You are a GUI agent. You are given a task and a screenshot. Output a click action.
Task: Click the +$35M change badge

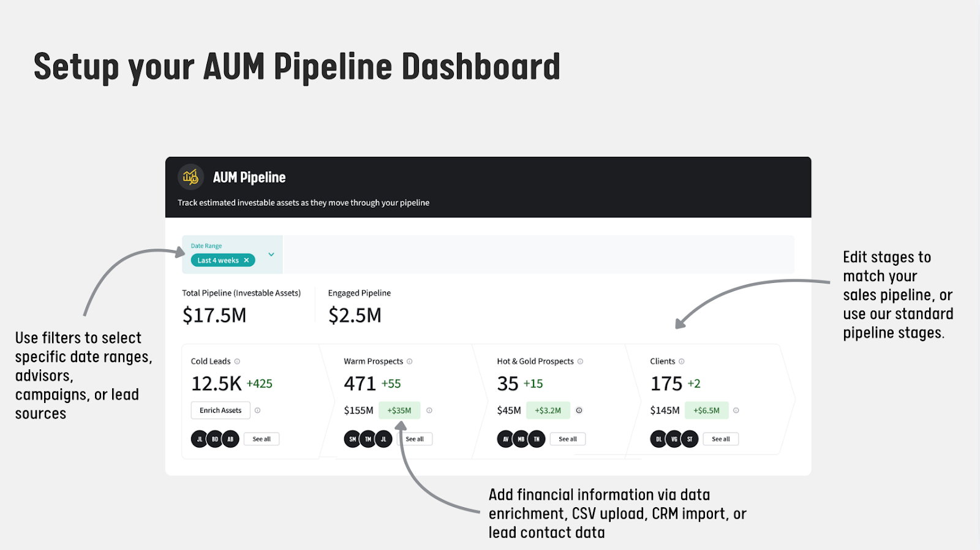click(x=399, y=410)
